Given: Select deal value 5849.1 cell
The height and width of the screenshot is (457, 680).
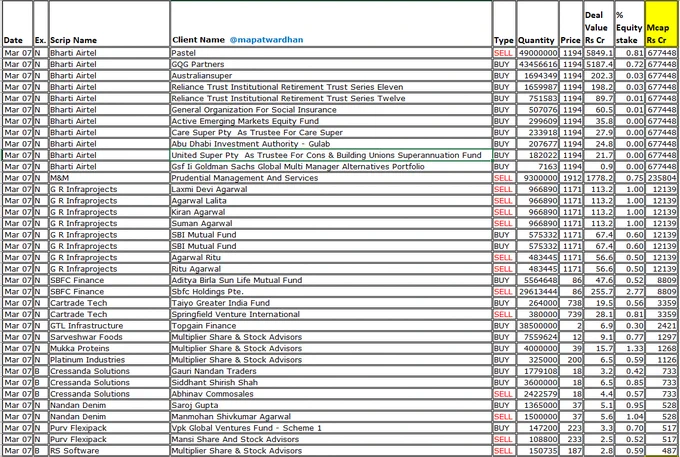Looking at the screenshot, I should (599, 53).
